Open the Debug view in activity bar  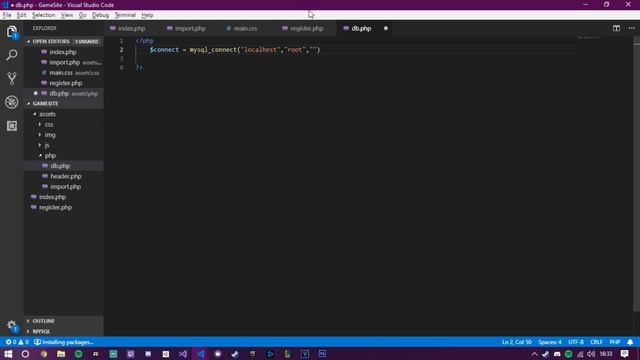tap(11, 102)
